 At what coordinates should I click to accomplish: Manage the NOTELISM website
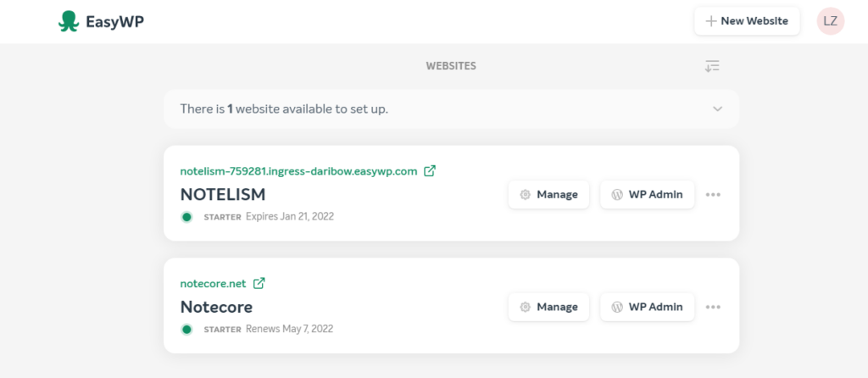pos(548,195)
